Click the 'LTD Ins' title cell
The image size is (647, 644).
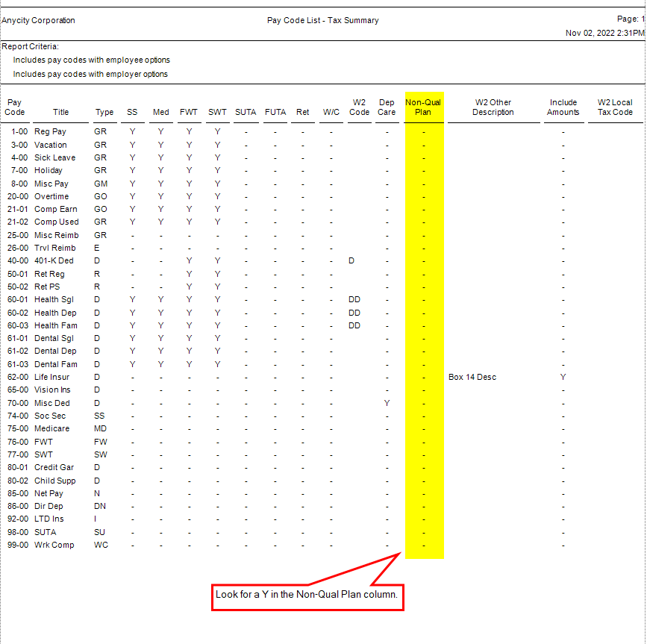(x=49, y=519)
